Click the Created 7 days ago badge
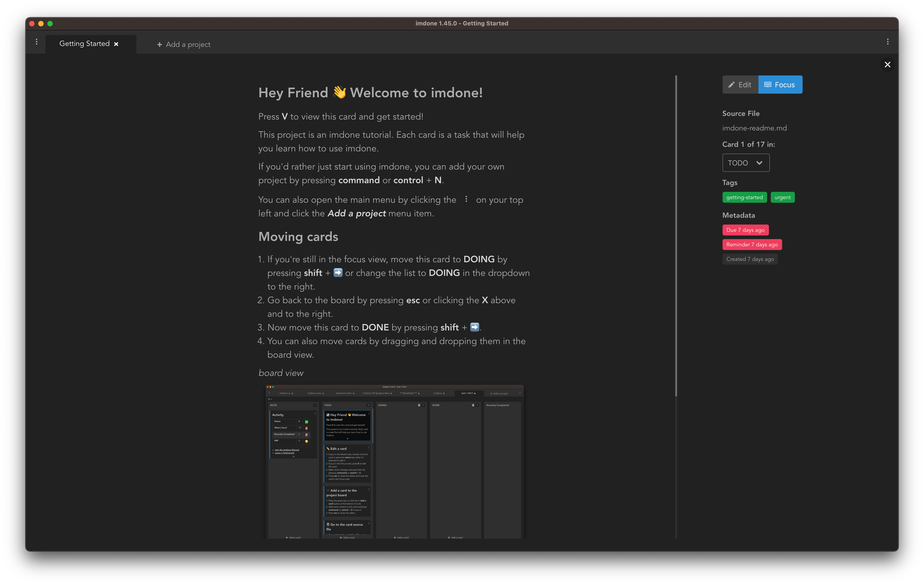The image size is (924, 585). pyautogui.click(x=750, y=259)
